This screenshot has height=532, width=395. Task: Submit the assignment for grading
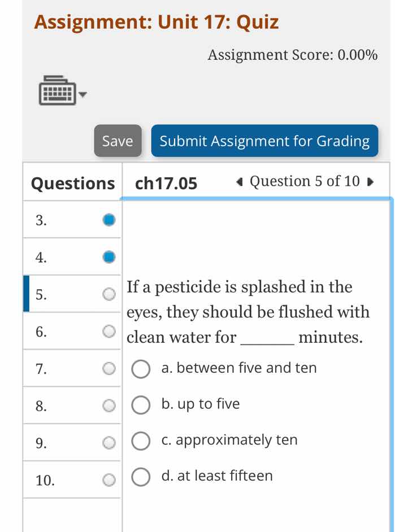pos(265,141)
